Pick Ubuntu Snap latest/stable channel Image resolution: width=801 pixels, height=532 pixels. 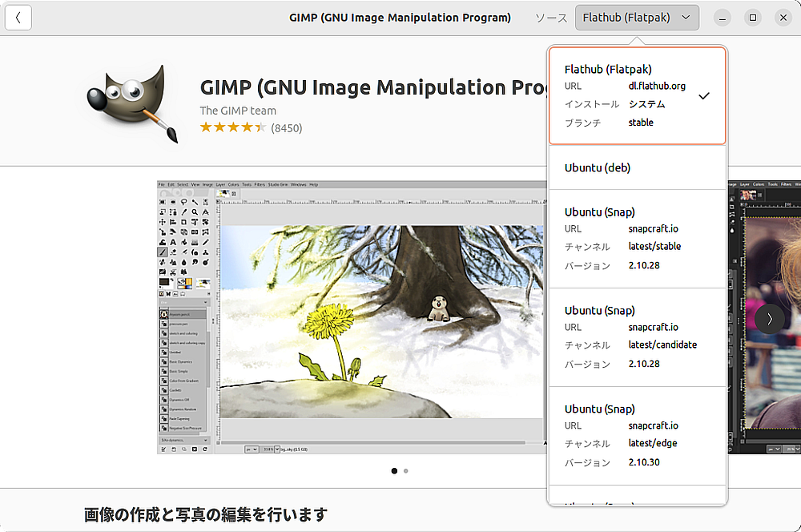(x=637, y=239)
